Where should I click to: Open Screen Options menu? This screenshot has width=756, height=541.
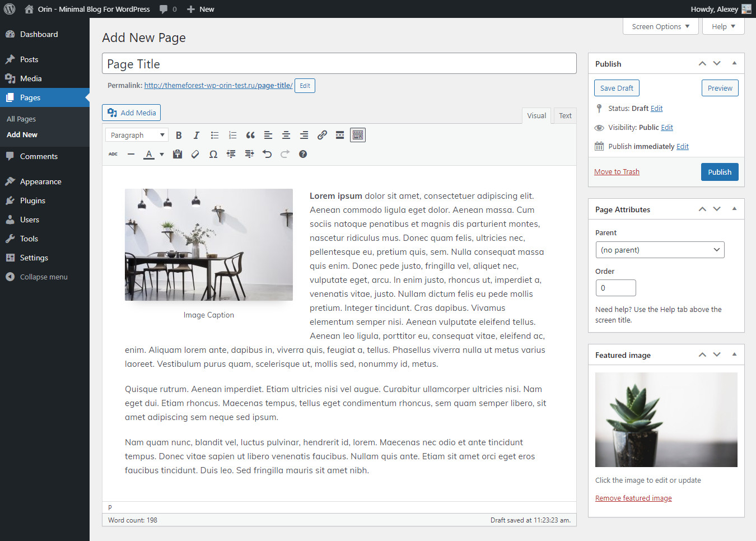point(660,26)
